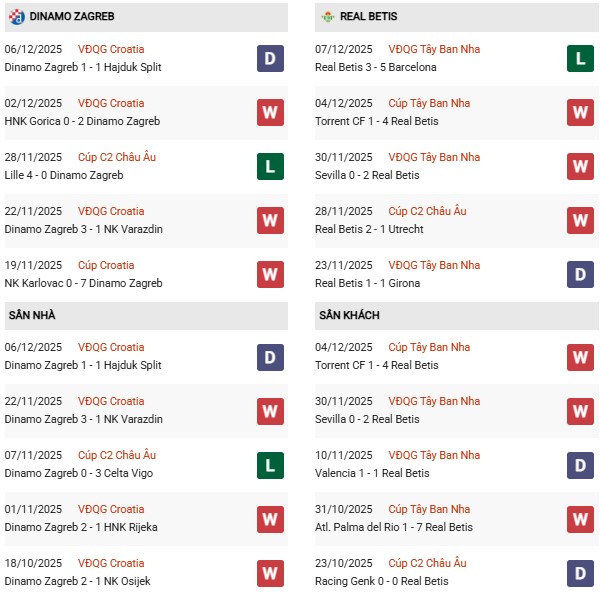The width and height of the screenshot is (600, 595).
Task: Click the D badge for Dinamo Zagreb vs Hajduk Split on 06/12/2025 in the top form list
Action: 269,58
